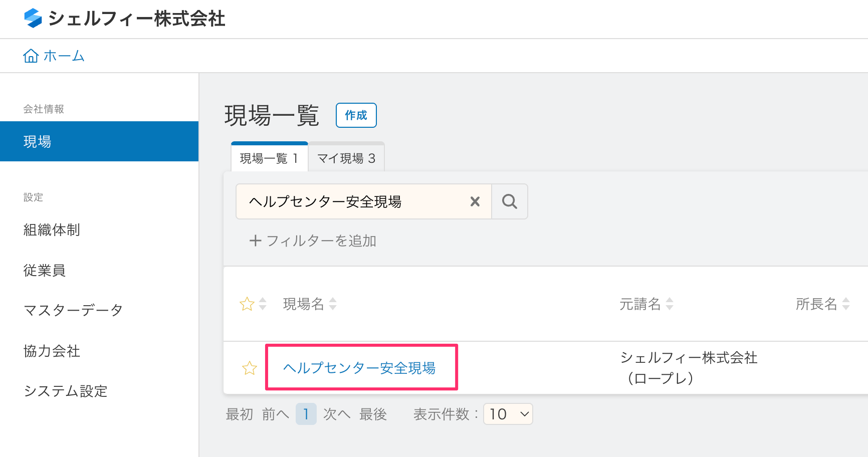Select the 現場一覧 tab
The width and height of the screenshot is (868, 457).
point(269,158)
